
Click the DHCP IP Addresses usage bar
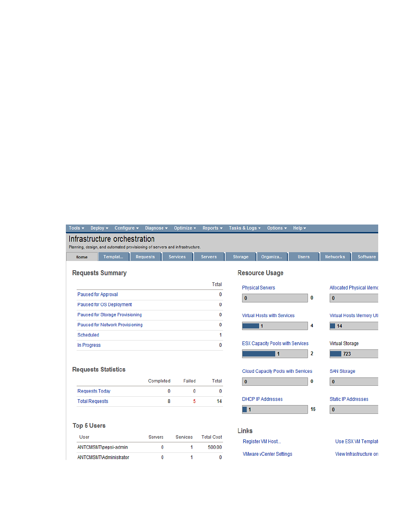275,410
